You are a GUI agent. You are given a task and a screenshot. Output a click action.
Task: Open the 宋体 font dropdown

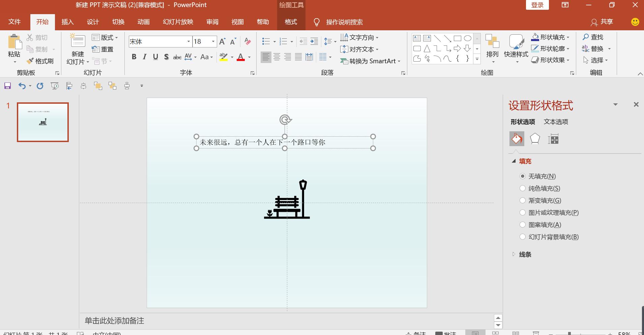[188, 41]
